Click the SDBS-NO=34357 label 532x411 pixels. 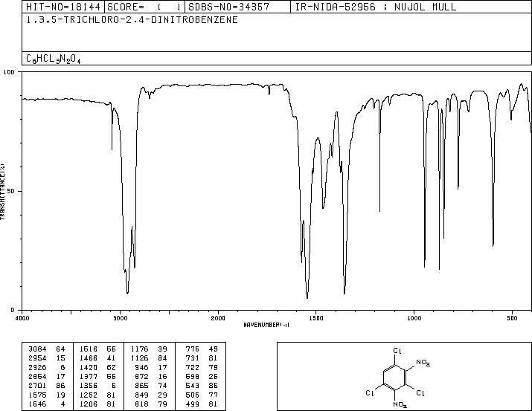(x=229, y=7)
